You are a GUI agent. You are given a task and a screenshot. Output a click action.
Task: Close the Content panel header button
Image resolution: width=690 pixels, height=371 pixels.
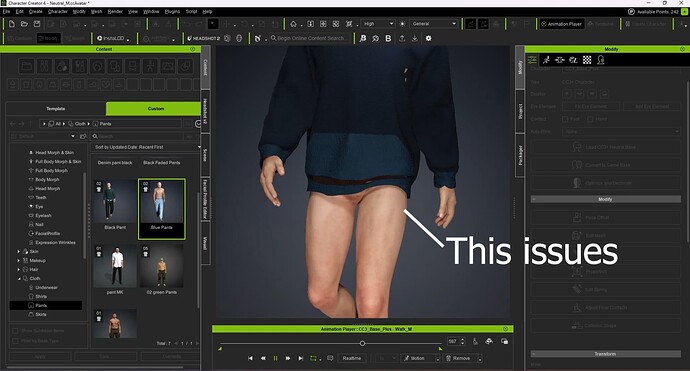click(x=192, y=49)
